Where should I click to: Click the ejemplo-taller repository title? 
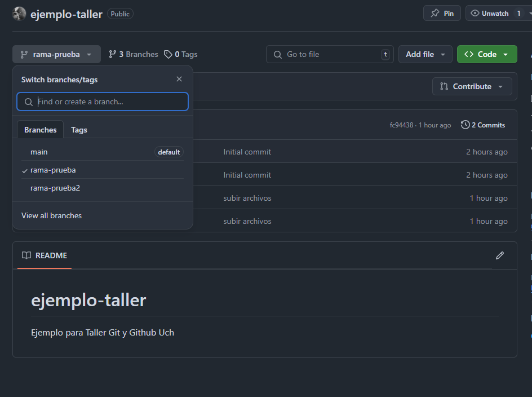click(x=66, y=14)
